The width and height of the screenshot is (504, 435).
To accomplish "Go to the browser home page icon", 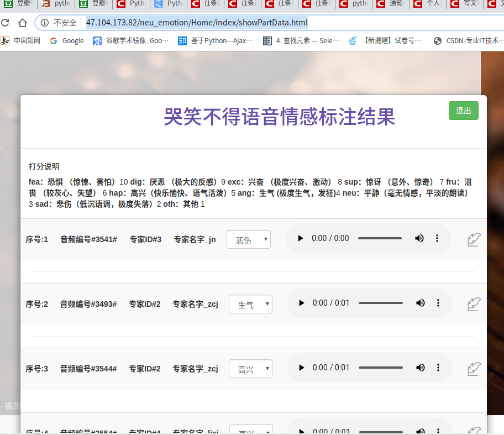I will click(x=23, y=23).
